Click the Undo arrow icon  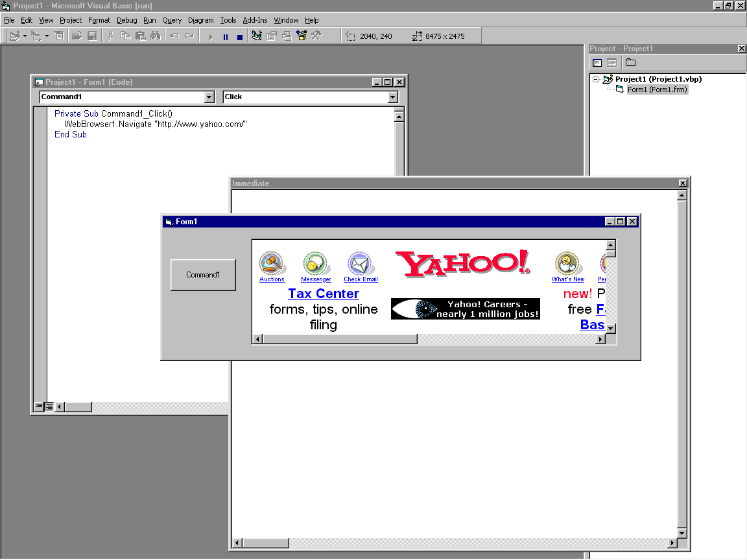[174, 36]
